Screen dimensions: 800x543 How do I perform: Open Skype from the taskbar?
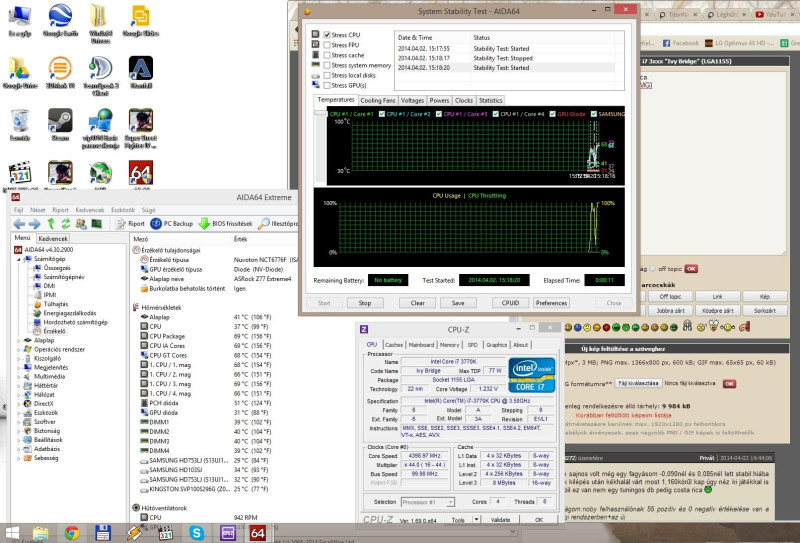pos(196,533)
